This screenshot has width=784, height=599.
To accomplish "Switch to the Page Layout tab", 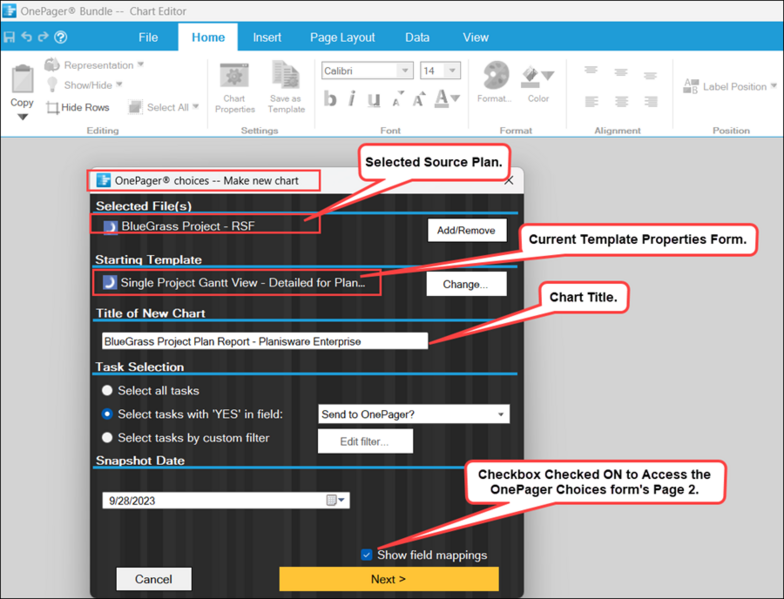I will 342,38.
